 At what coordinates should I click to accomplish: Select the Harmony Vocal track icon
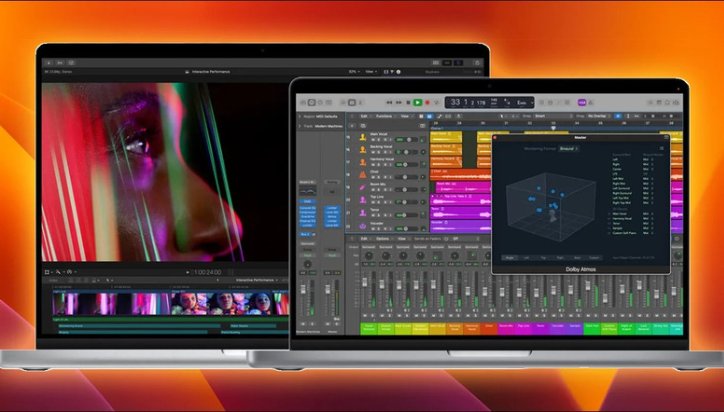point(363,163)
